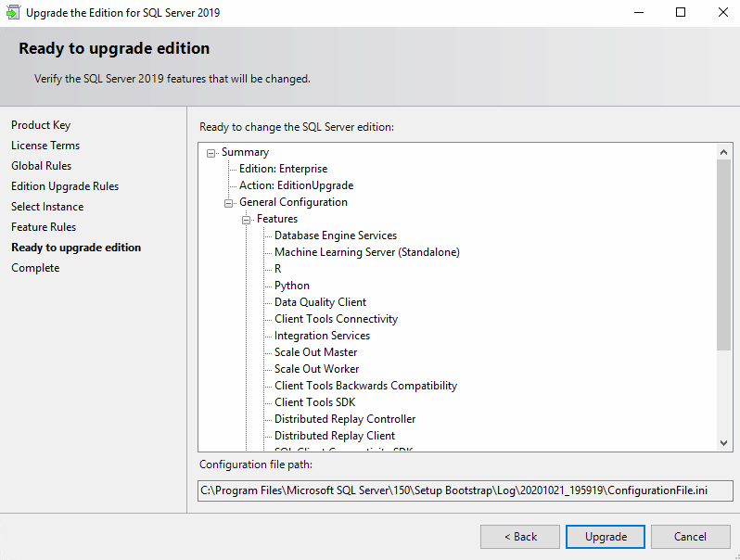Open the Edition Upgrade Rules step
This screenshot has height=560, width=740.
coord(65,186)
